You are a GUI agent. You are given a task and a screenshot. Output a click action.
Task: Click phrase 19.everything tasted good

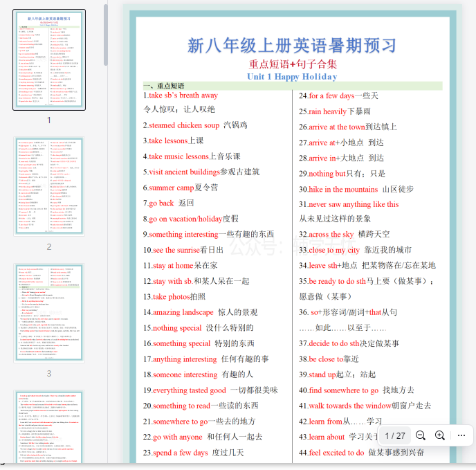[x=184, y=390]
